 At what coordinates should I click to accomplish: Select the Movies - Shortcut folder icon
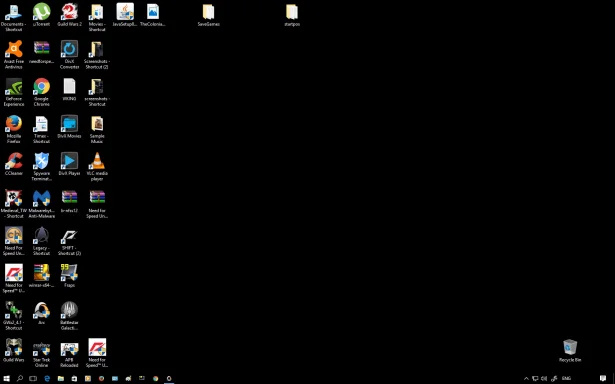pyautogui.click(x=97, y=17)
